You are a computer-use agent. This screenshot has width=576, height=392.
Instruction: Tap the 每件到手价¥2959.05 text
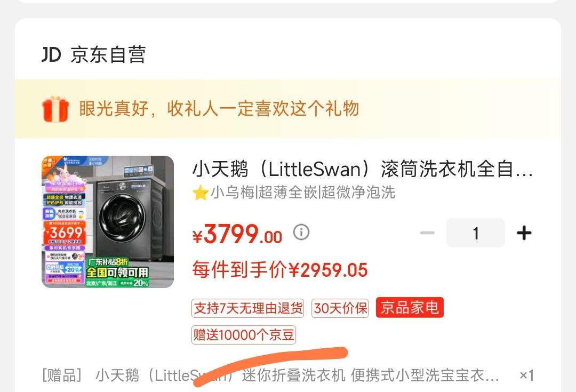pyautogui.click(x=280, y=270)
